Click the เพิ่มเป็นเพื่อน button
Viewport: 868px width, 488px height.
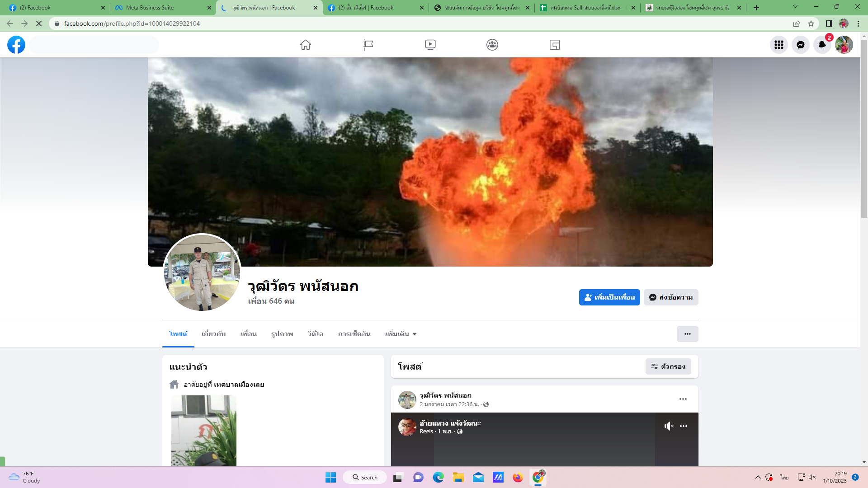click(609, 297)
